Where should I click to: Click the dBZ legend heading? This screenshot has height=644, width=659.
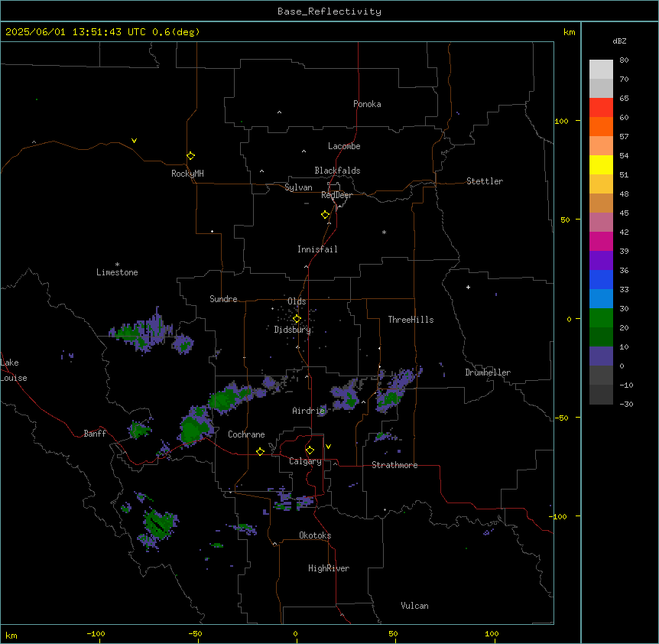619,41
